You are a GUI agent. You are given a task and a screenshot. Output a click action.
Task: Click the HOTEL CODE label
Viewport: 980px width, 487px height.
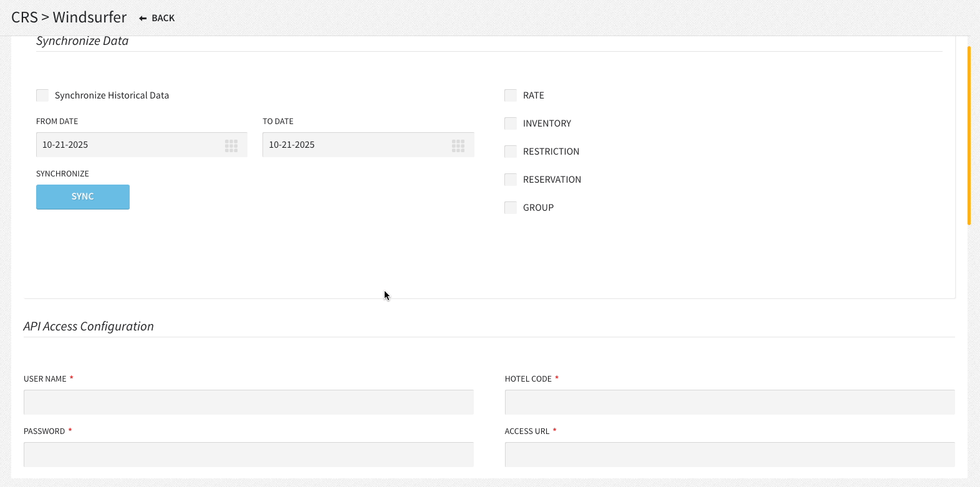point(528,379)
